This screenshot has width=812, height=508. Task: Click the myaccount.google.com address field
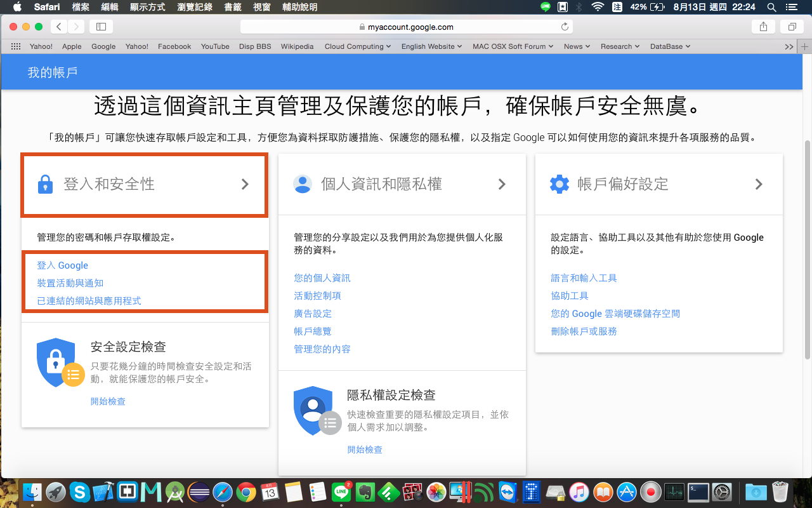407,27
